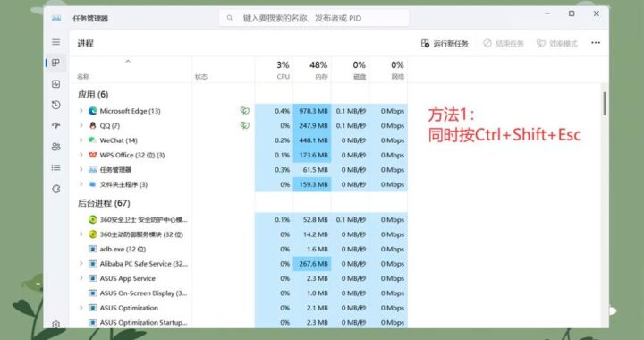The height and width of the screenshot is (340, 644).
Task: Expand the ASUS App Service row
Action: coord(80,278)
